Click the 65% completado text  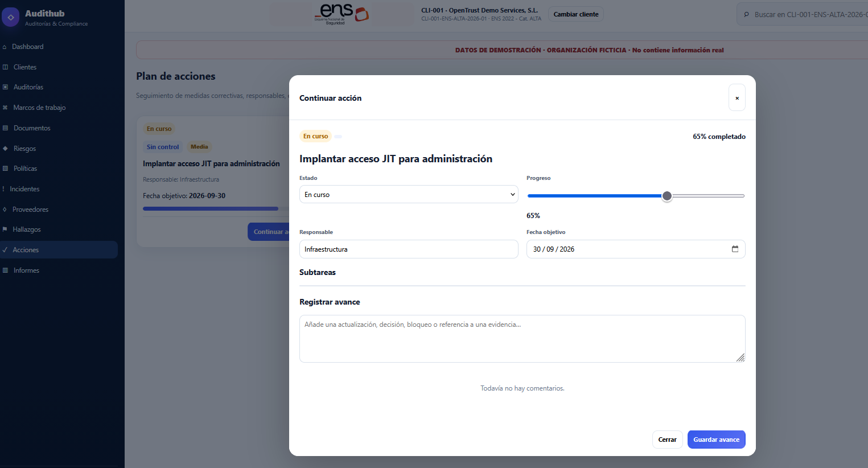click(x=719, y=137)
